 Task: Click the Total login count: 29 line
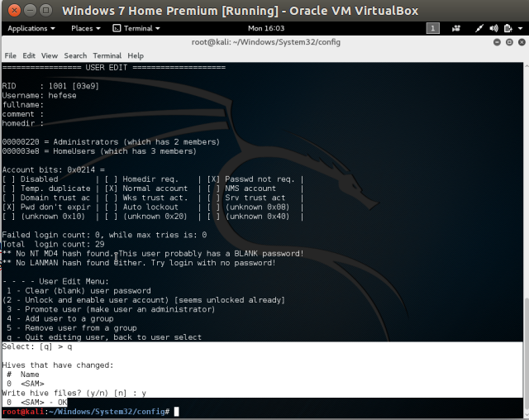(53, 244)
